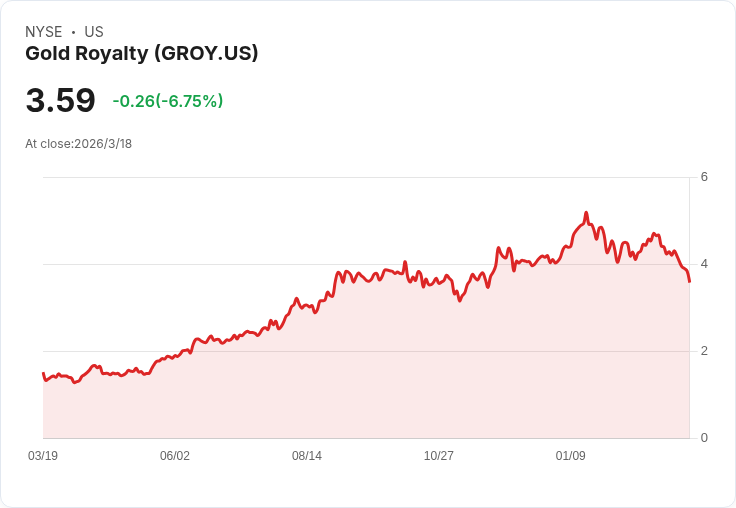This screenshot has width=736, height=508.
Task: Click the y-axis label 6
Action: point(705,177)
